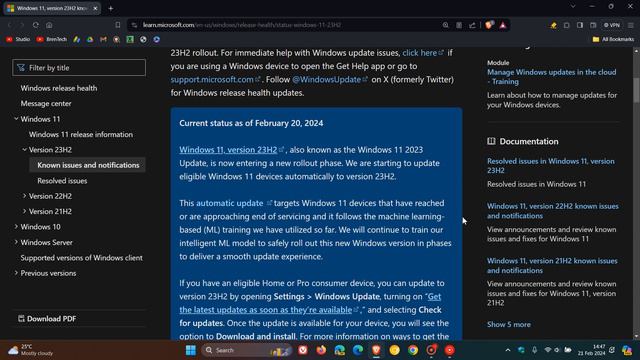The width and height of the screenshot is (640, 360).
Task: Open the browser hamburger menu
Action: (631, 25)
